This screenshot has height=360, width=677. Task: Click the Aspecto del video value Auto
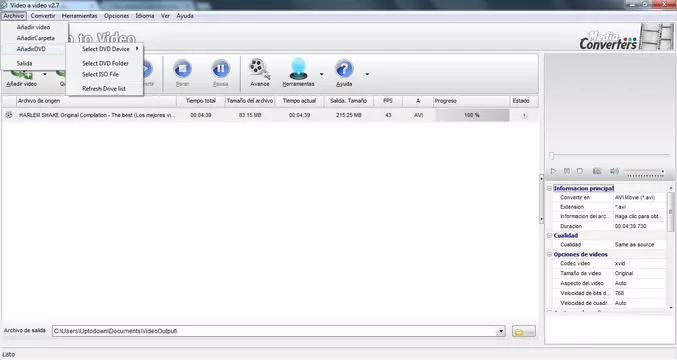click(x=620, y=283)
